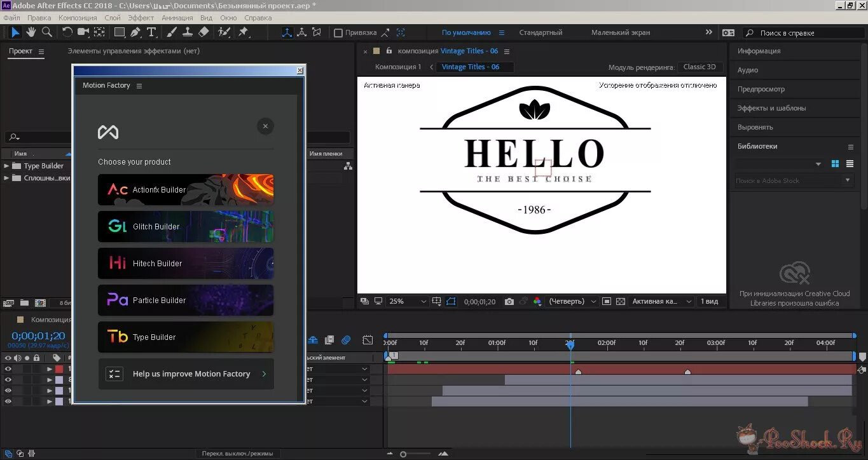Image resolution: width=868 pixels, height=460 pixels.
Task: Switch Libraries to list view icon
Action: tap(850, 164)
